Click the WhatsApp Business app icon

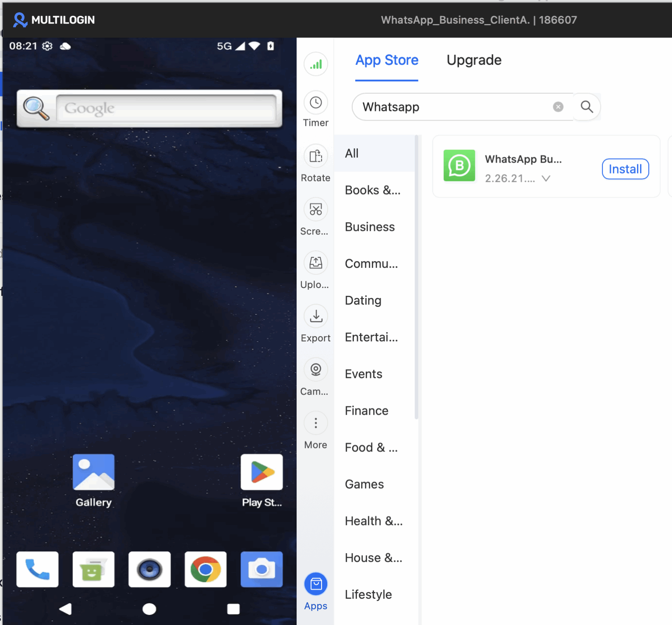pos(459,165)
